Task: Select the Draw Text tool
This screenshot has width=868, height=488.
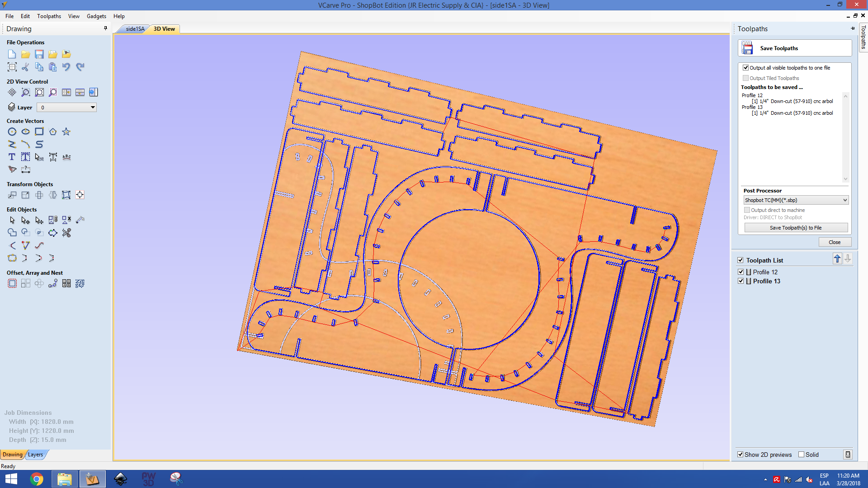Action: click(x=12, y=157)
